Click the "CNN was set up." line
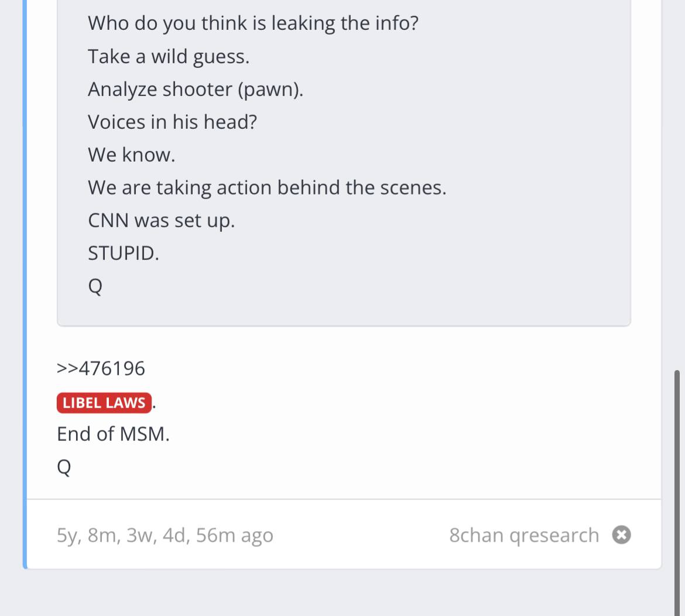685x616 pixels. pyautogui.click(x=161, y=220)
